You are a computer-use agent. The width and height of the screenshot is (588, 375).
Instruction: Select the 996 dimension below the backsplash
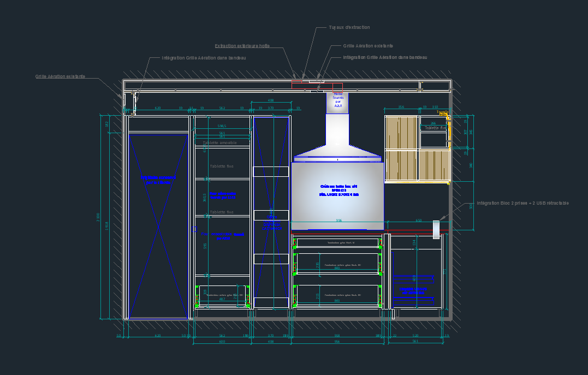338,221
